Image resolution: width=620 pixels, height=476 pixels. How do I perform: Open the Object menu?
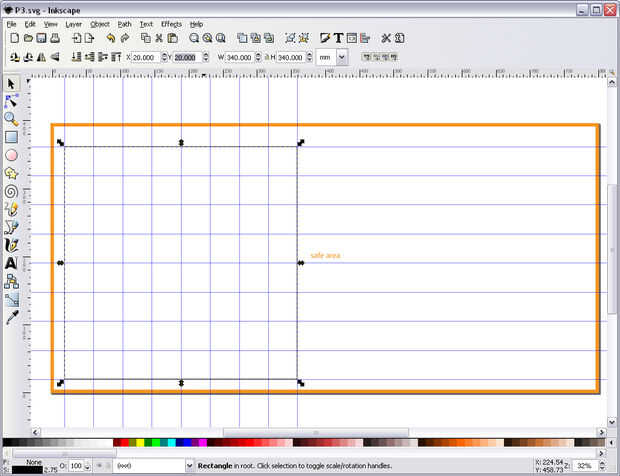click(100, 24)
